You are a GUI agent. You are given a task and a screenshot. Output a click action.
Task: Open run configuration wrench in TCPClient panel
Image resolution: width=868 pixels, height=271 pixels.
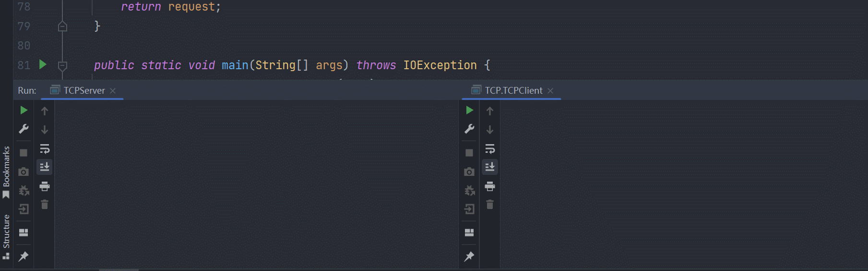[469, 129]
